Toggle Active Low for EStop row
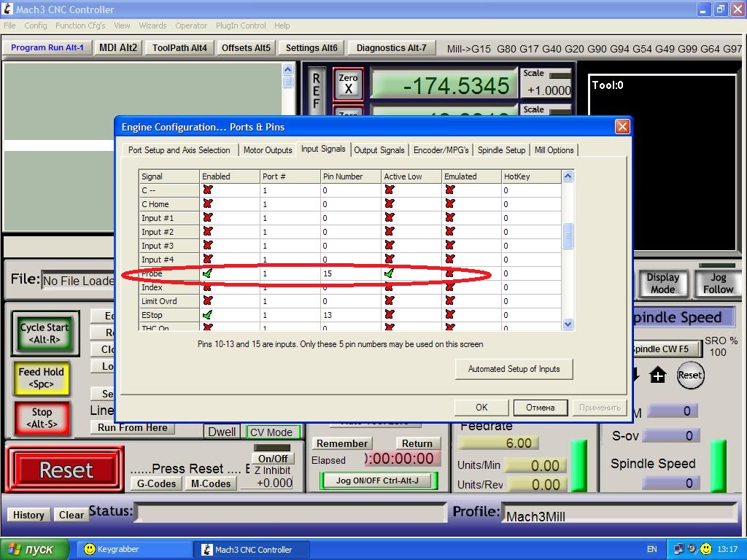Image resolution: width=747 pixels, height=560 pixels. coord(390,315)
